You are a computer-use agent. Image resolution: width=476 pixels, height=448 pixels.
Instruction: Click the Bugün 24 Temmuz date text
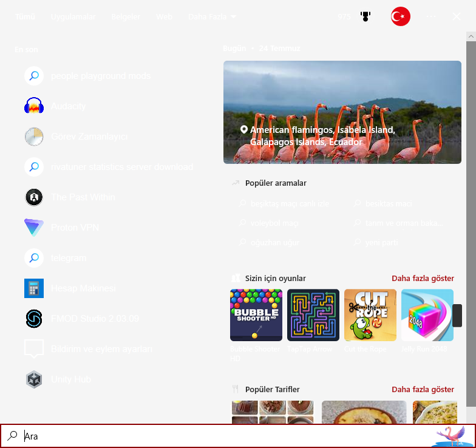coord(261,49)
